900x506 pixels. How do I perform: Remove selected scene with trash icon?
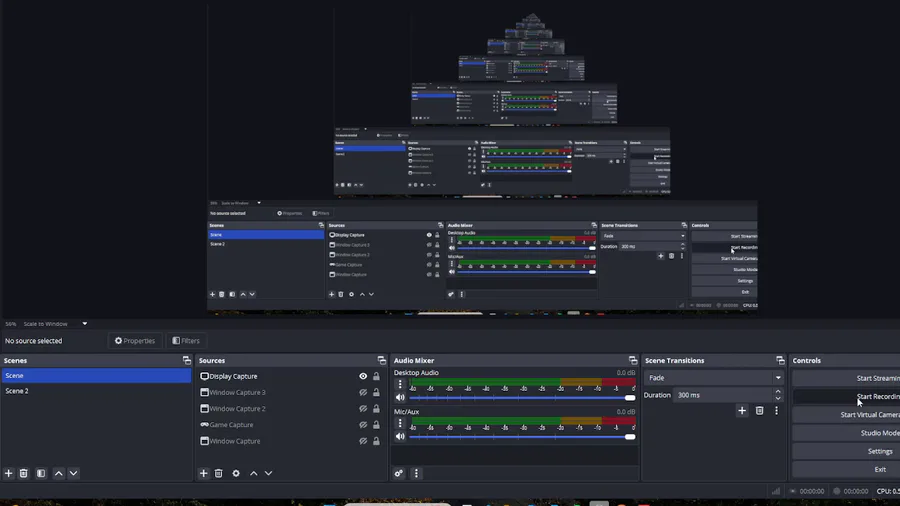click(x=24, y=473)
